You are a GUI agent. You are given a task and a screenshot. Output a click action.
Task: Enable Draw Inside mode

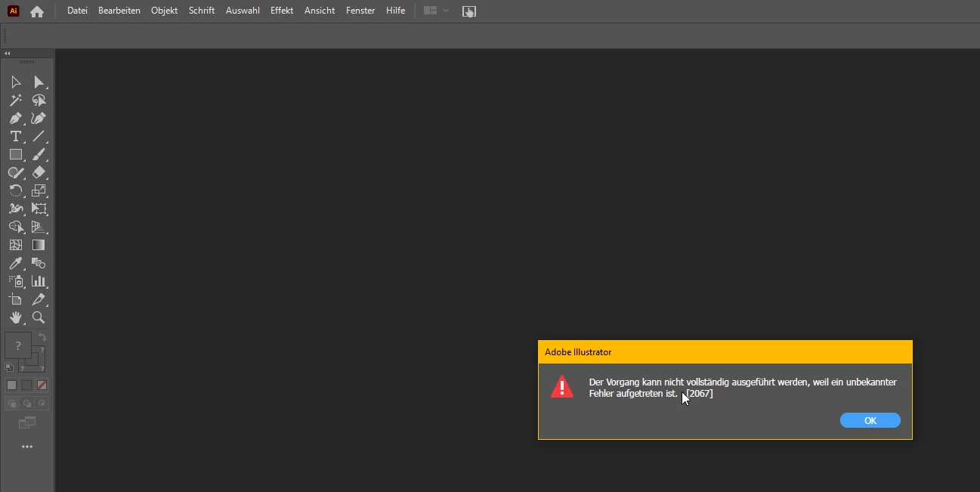[x=42, y=404]
